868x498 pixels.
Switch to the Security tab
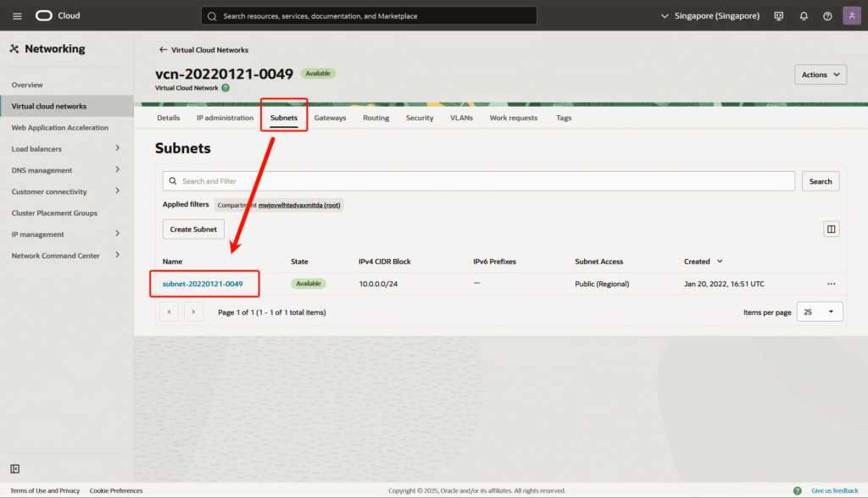[420, 118]
